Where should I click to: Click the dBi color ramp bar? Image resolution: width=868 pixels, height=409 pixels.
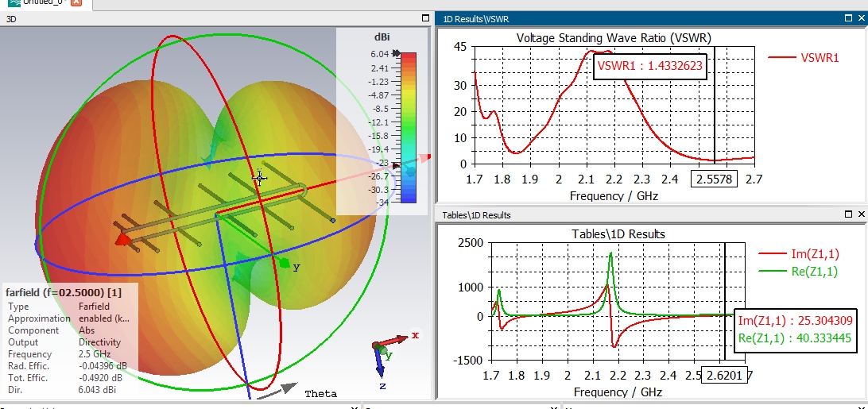pyautogui.click(x=408, y=128)
